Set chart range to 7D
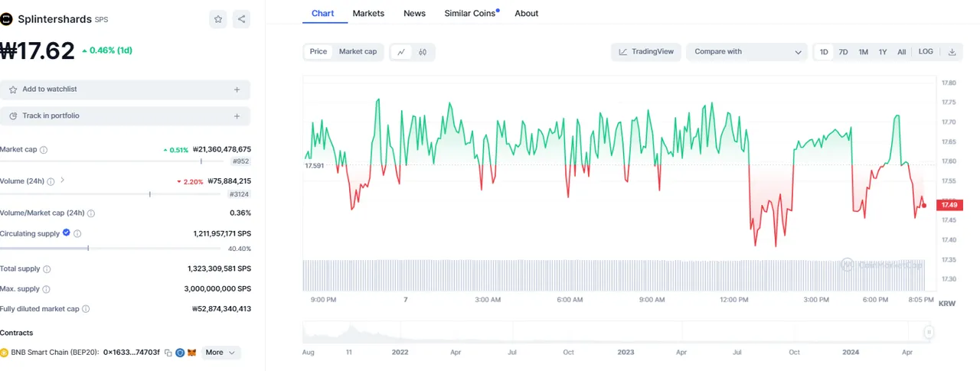 click(843, 52)
